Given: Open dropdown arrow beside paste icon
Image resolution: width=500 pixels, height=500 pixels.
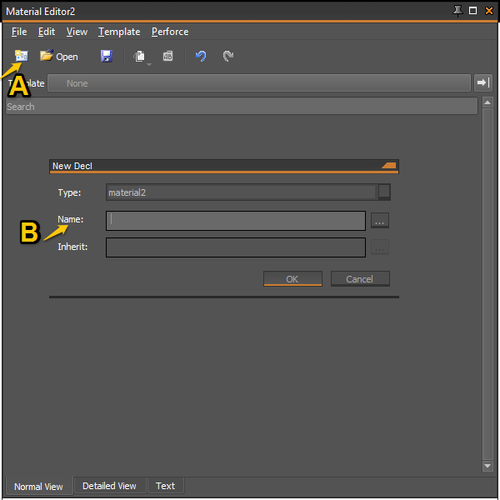Looking at the screenshot, I should click(149, 64).
